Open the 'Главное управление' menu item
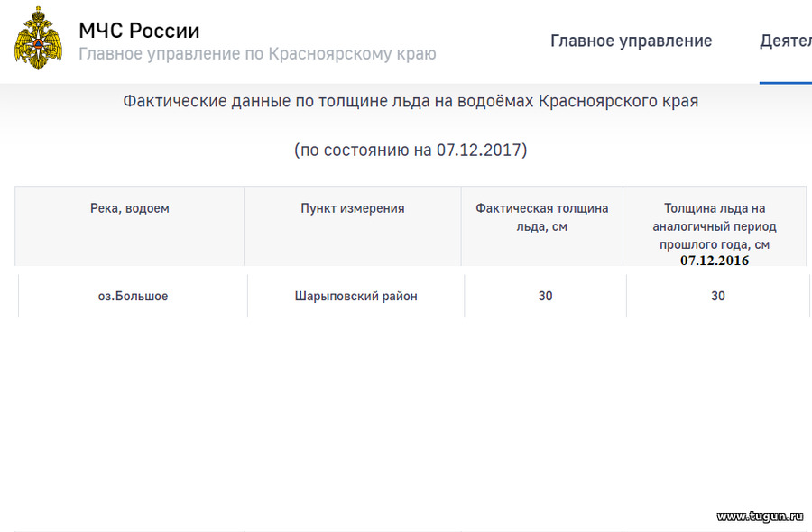Screen dimensions: 812x532 point(631,41)
